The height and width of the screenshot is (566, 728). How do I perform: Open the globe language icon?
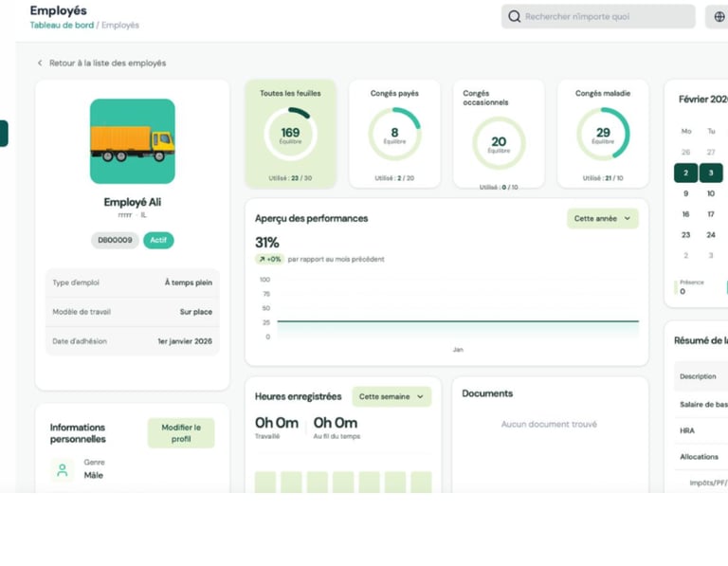[719, 17]
